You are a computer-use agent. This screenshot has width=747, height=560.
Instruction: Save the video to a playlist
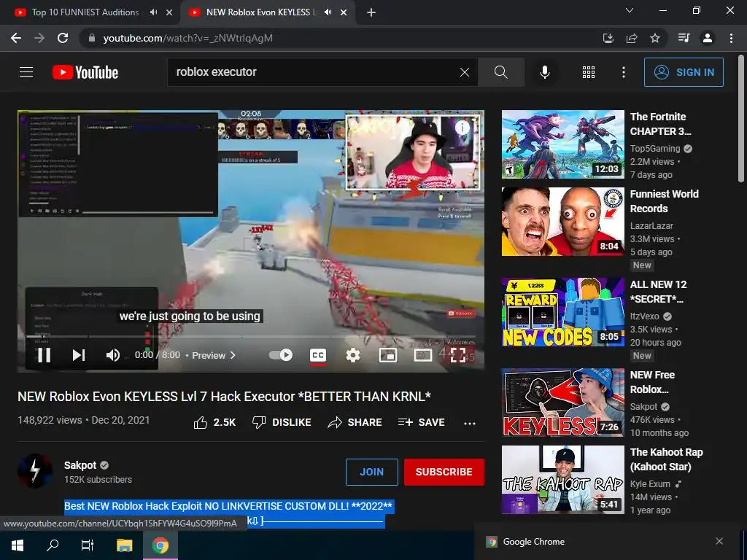(x=421, y=422)
